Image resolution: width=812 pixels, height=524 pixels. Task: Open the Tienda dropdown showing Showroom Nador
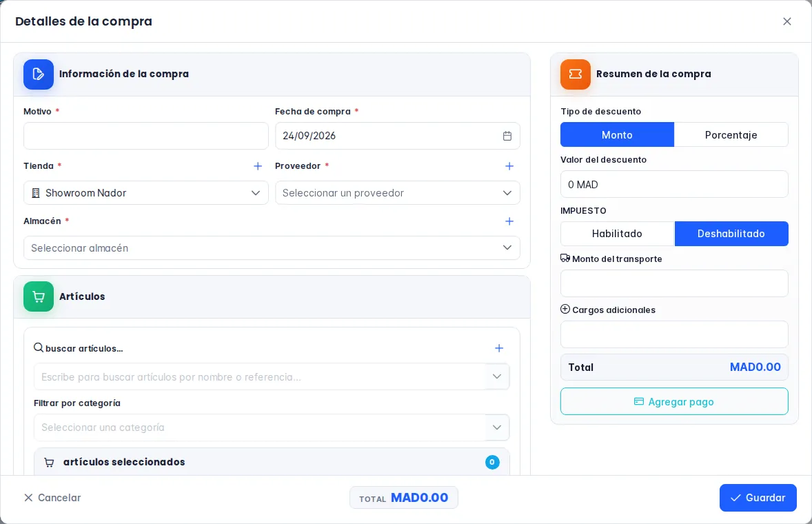click(x=146, y=192)
